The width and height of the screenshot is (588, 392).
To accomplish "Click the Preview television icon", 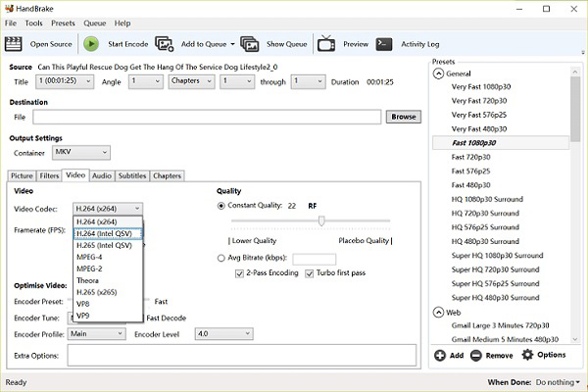I will tap(326, 43).
